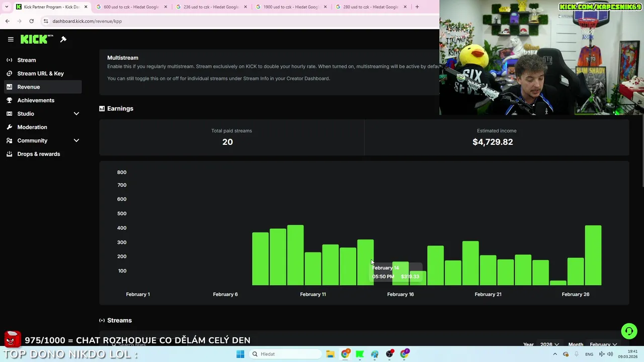
Task: Open the Stream sidebar section
Action: 42,60
